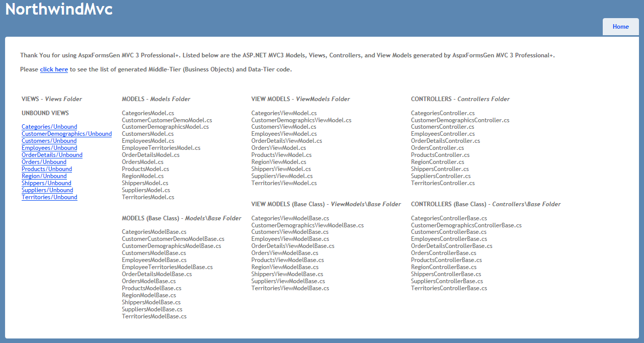Click TerritoriesViewModelBase.cs entry
The image size is (644, 343).
(x=290, y=288)
